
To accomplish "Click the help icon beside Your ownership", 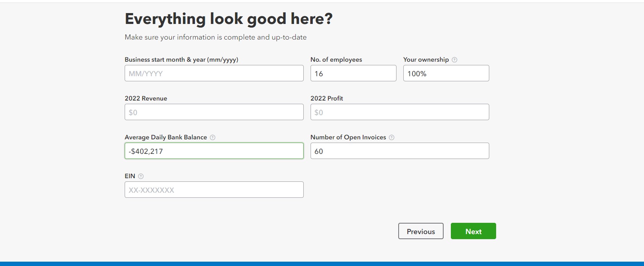I will [454, 60].
